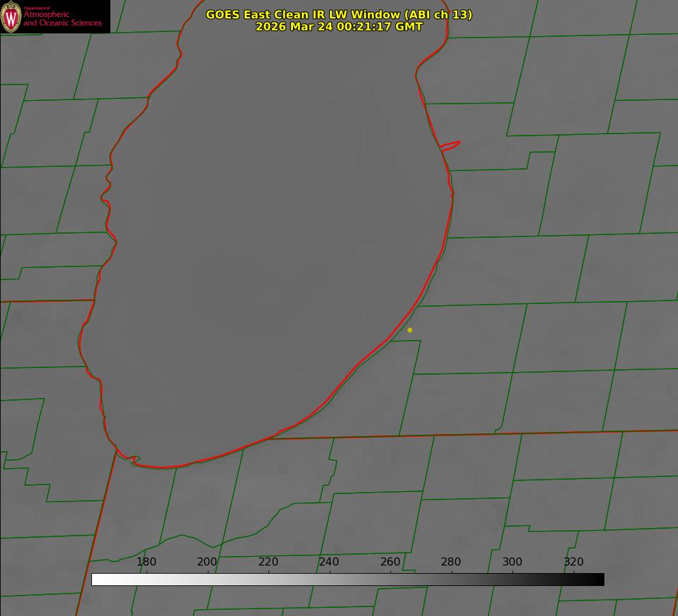Click the colorbar label '180'
This screenshot has width=678, height=616.
(x=146, y=561)
